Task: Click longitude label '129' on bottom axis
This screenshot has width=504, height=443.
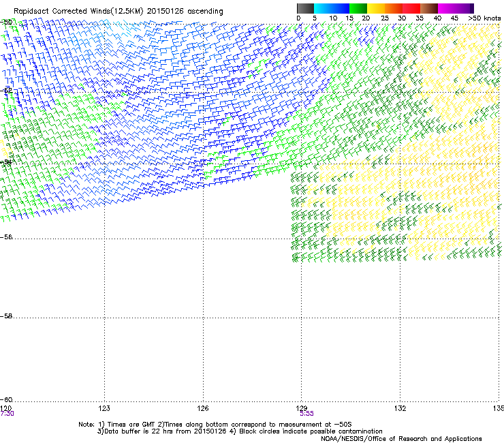Action: [302, 408]
